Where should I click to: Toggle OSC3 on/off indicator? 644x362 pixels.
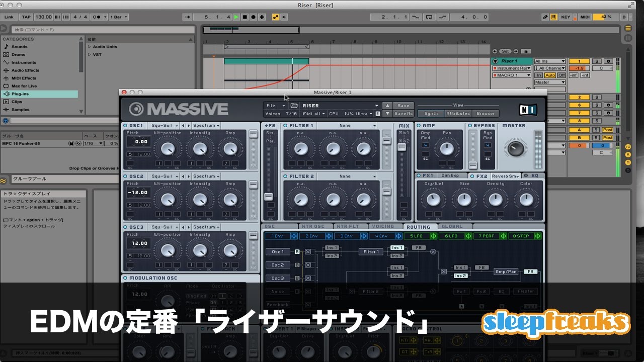point(125,227)
